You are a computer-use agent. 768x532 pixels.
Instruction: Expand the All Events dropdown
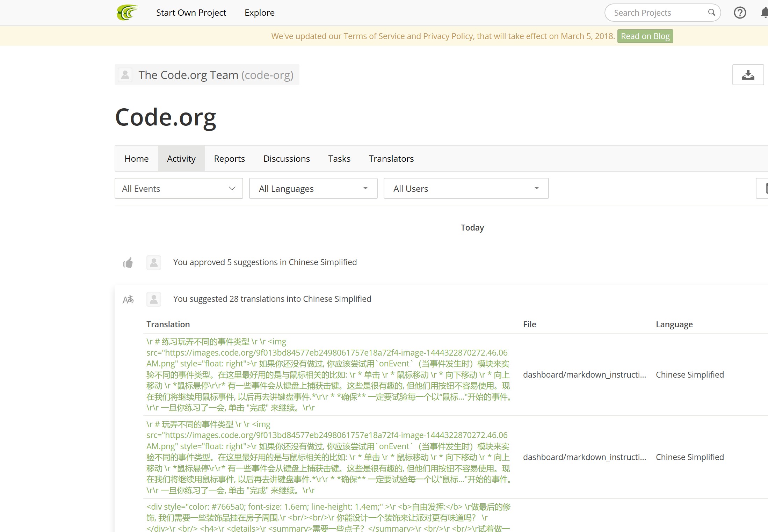pos(179,189)
